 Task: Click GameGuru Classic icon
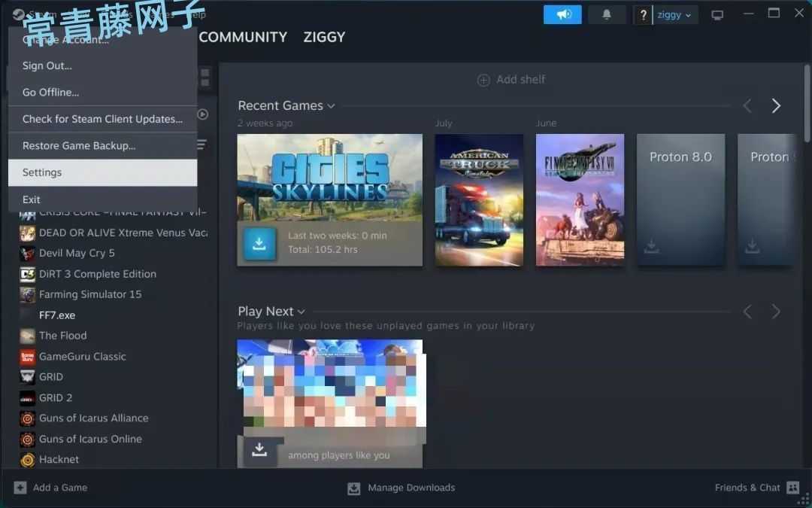28,357
